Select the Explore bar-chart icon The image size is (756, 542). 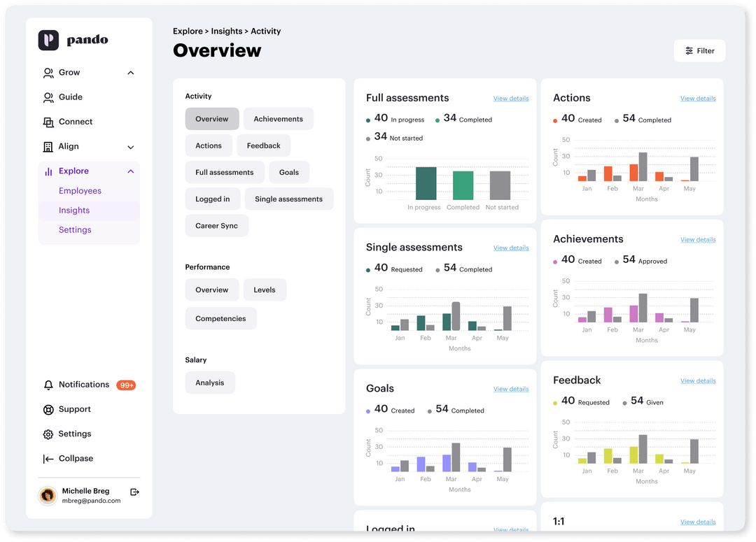pos(48,171)
